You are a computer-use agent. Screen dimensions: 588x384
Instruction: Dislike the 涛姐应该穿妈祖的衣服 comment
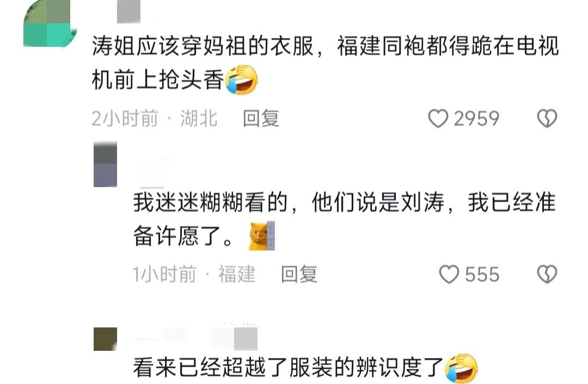[x=547, y=119]
